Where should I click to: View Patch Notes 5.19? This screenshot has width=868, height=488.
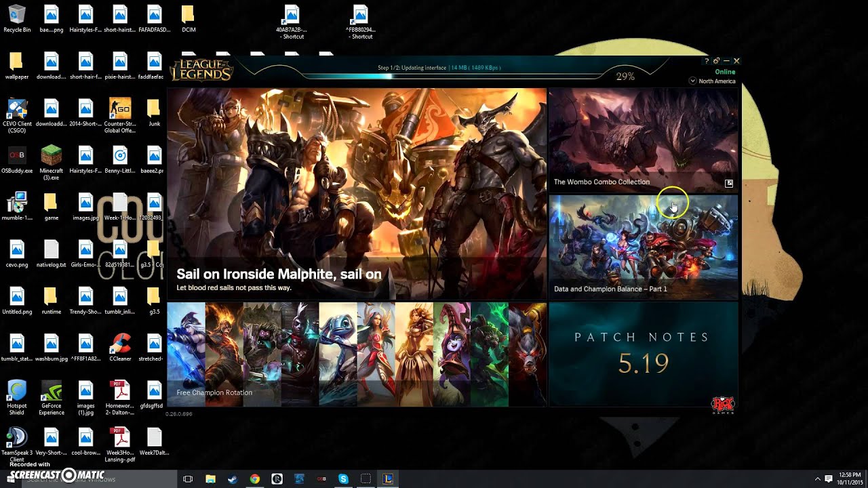click(x=643, y=354)
